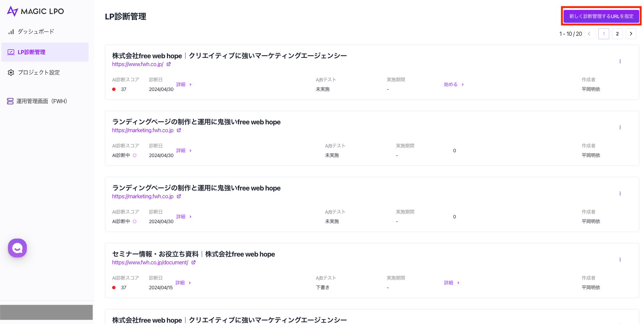
Task: Open 詳細 beside the 2024/04/15 diagnosis date
Action: (183, 283)
